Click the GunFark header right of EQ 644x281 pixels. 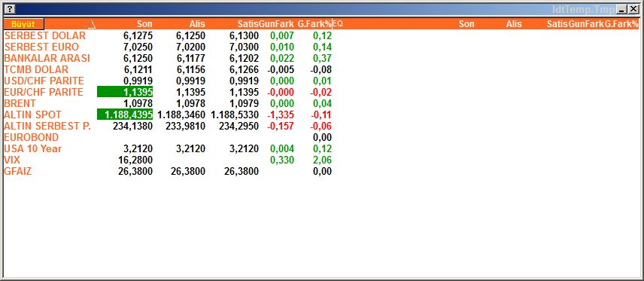click(586, 24)
